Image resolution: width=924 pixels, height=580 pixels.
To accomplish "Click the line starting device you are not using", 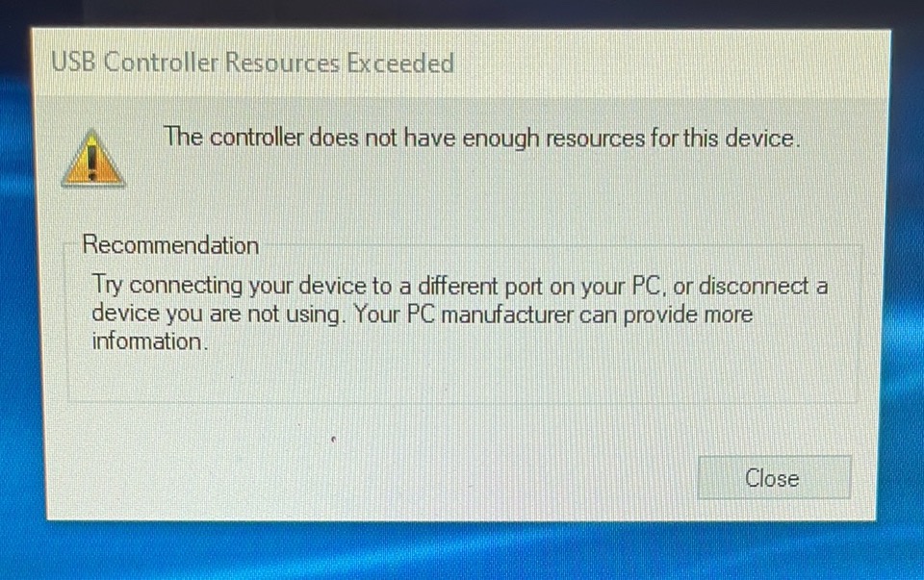I will [x=422, y=314].
